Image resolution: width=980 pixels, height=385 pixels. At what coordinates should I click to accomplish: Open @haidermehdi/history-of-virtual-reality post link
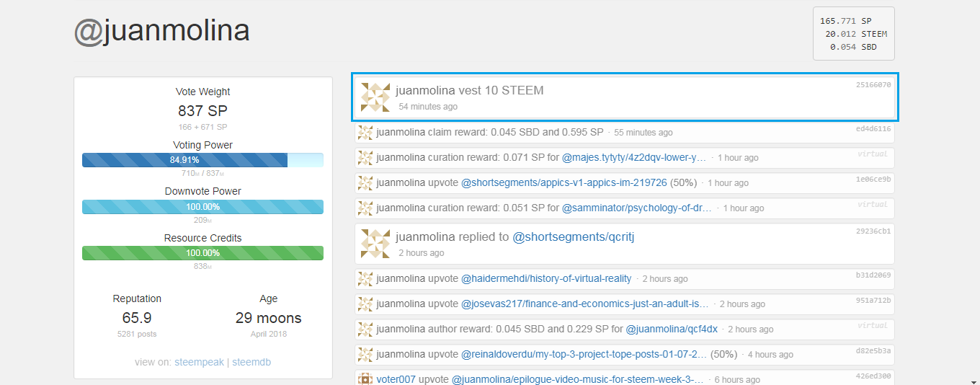(x=546, y=278)
